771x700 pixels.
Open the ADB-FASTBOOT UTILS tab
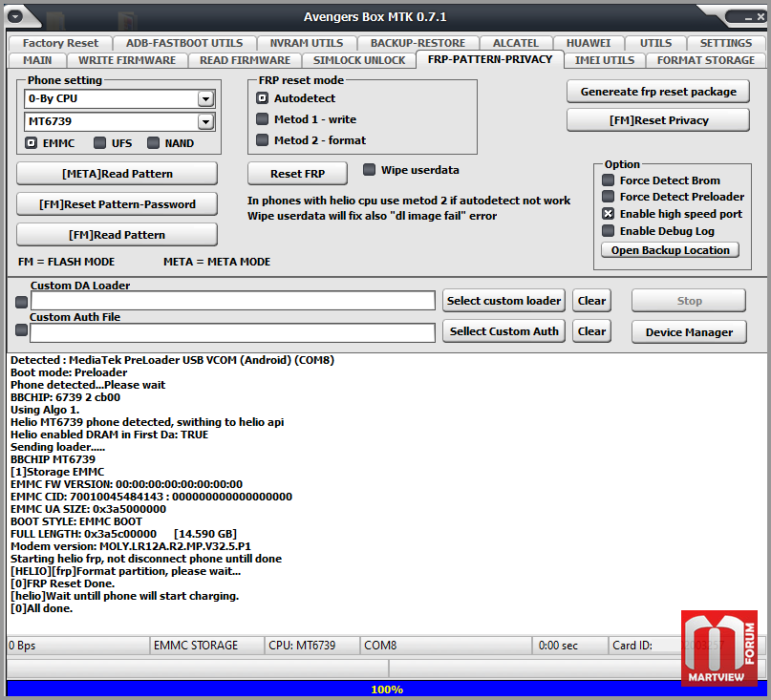click(x=184, y=43)
